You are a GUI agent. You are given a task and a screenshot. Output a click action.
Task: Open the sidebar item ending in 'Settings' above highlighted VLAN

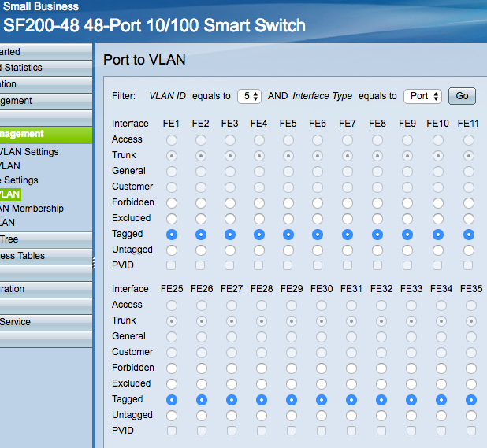point(19,180)
